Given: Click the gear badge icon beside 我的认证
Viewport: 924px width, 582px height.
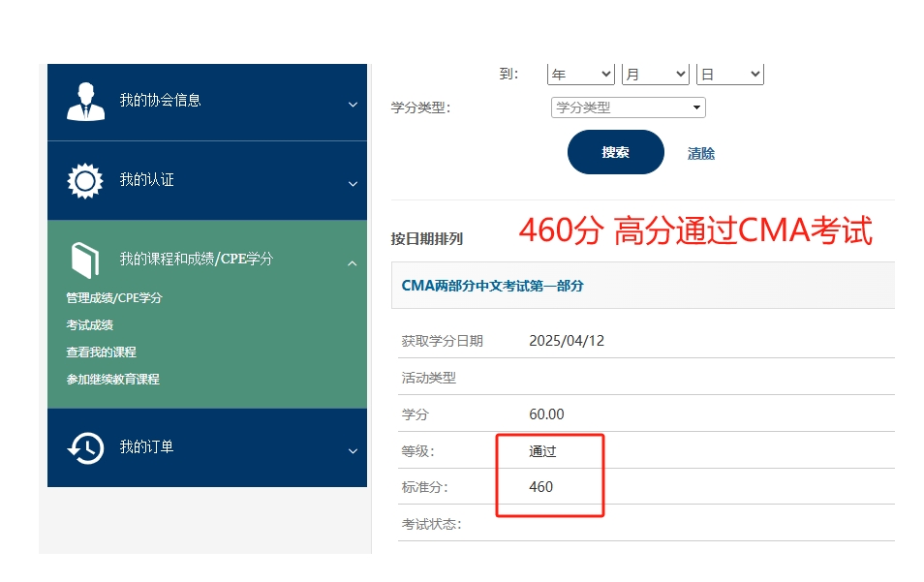Looking at the screenshot, I should coord(85,181).
